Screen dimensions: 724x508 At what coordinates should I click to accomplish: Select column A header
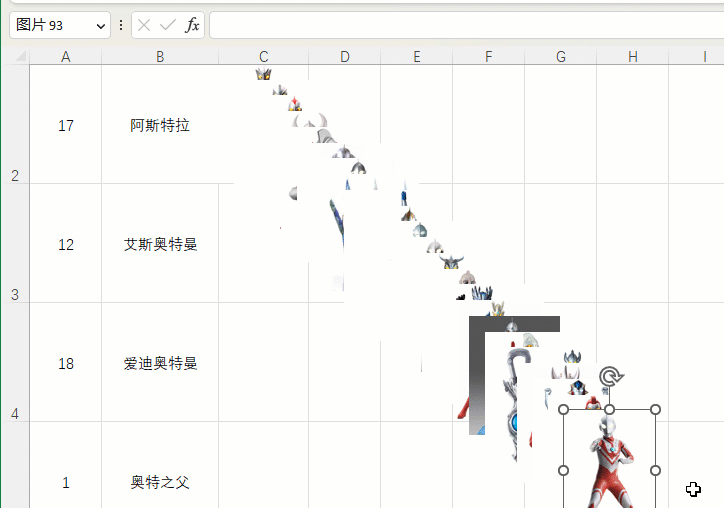[66, 57]
